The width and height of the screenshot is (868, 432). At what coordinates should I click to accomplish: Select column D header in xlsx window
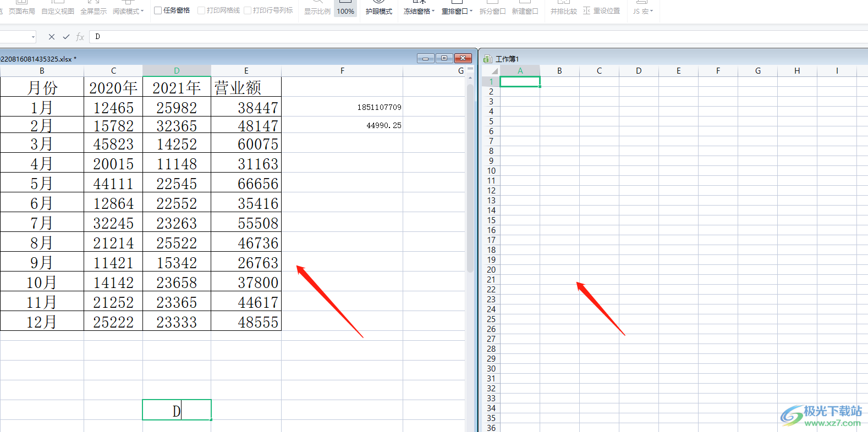click(x=177, y=71)
